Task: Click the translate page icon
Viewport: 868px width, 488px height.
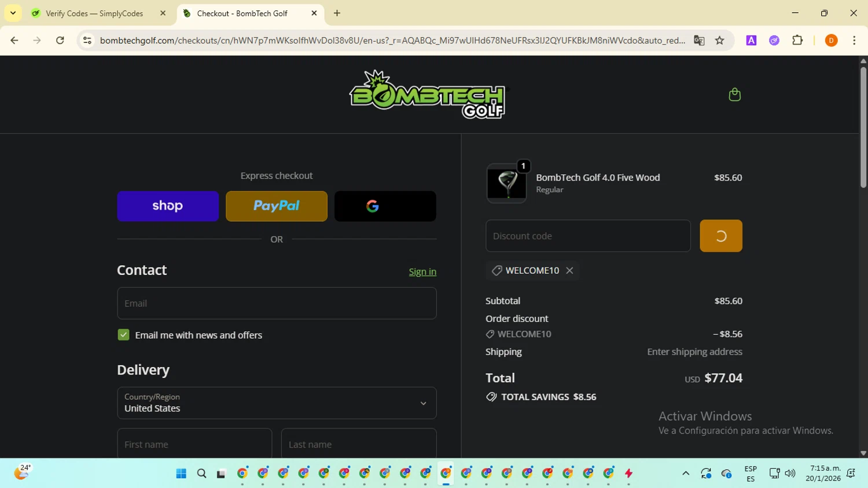Action: click(x=699, y=41)
